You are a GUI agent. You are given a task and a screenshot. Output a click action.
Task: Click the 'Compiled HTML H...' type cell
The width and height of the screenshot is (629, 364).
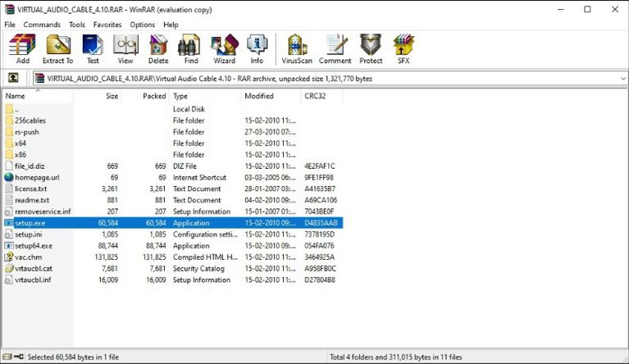point(205,257)
